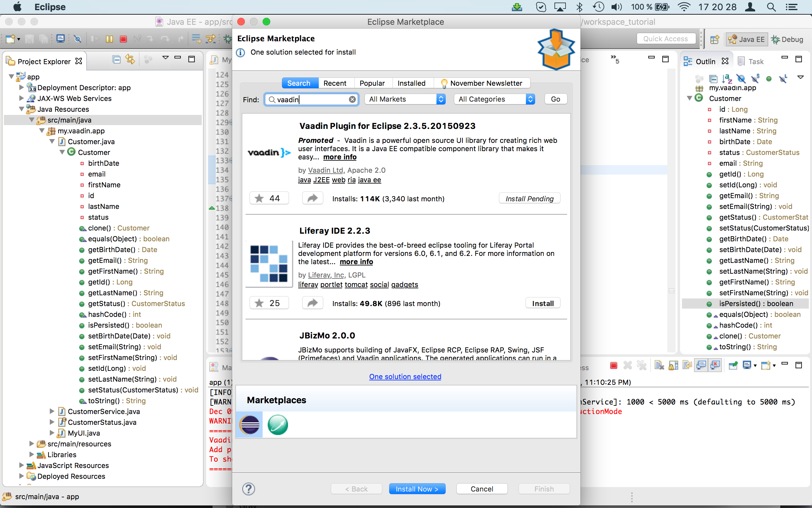This screenshot has height=508, width=812.
Task: Open Display Selected Console dropdown arrow
Action: point(755,365)
